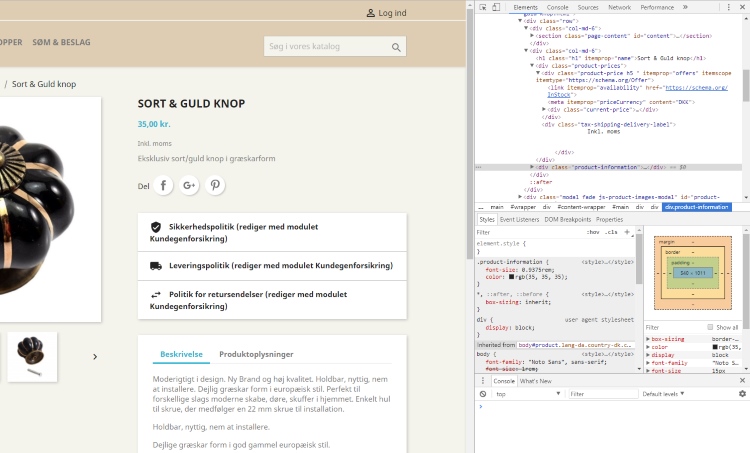The height and width of the screenshot is (453, 750).
Task: Share product on Pinterest
Action: (x=216, y=186)
